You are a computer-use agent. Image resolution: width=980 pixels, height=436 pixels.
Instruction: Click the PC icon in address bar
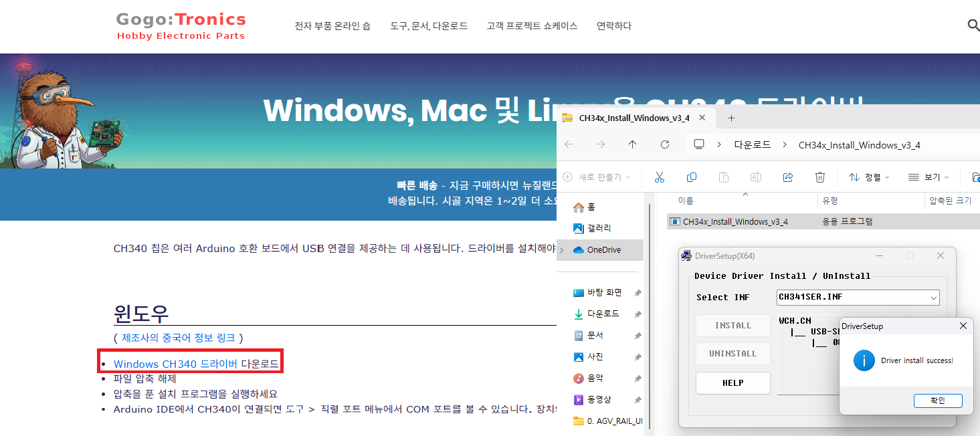tap(699, 144)
